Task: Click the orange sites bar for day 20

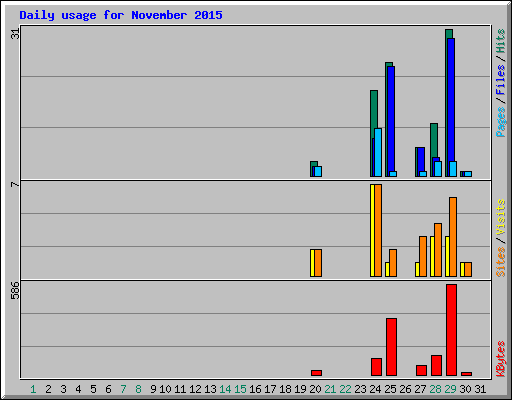Action: tap(318, 263)
